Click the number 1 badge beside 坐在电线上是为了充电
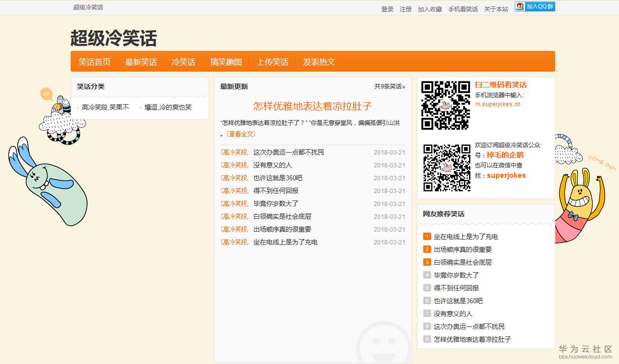Viewport: 619px width, 364px height. pyautogui.click(x=427, y=237)
